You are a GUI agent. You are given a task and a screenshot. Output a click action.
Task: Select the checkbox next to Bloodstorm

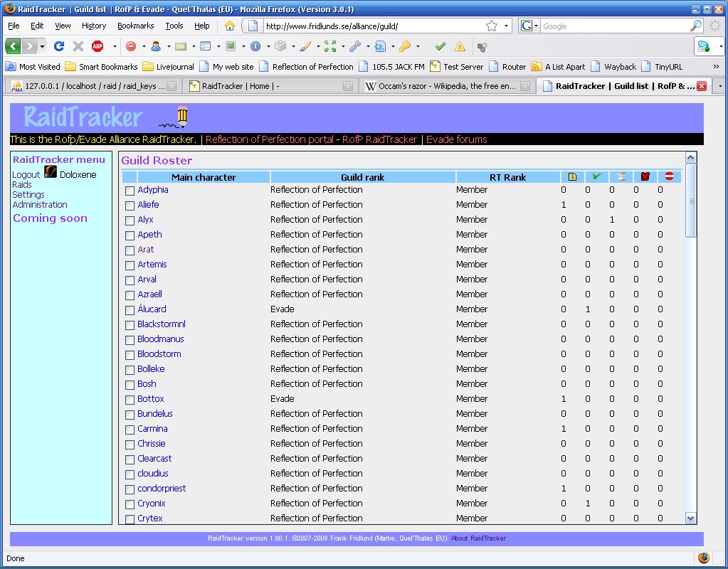[x=130, y=355]
